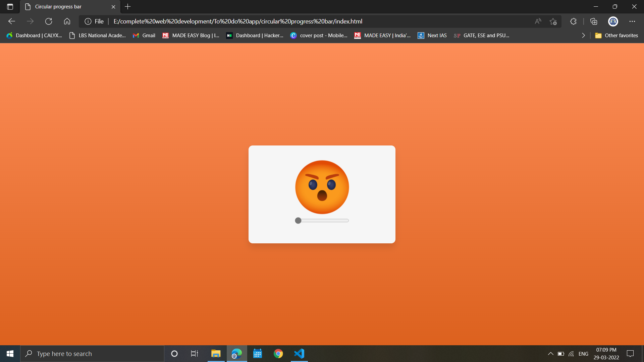Screen dimensions: 644x362
Task: Open the Collections panel
Action: coord(594,21)
